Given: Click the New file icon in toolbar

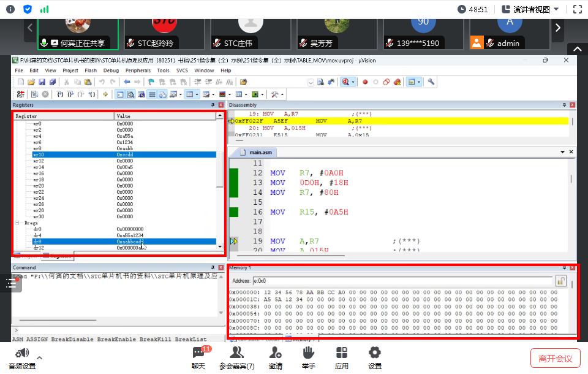Looking at the screenshot, I should pyautogui.click(x=21, y=82).
